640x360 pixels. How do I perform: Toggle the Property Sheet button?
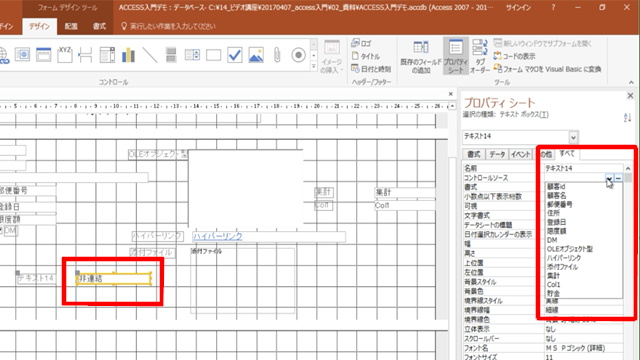click(456, 56)
